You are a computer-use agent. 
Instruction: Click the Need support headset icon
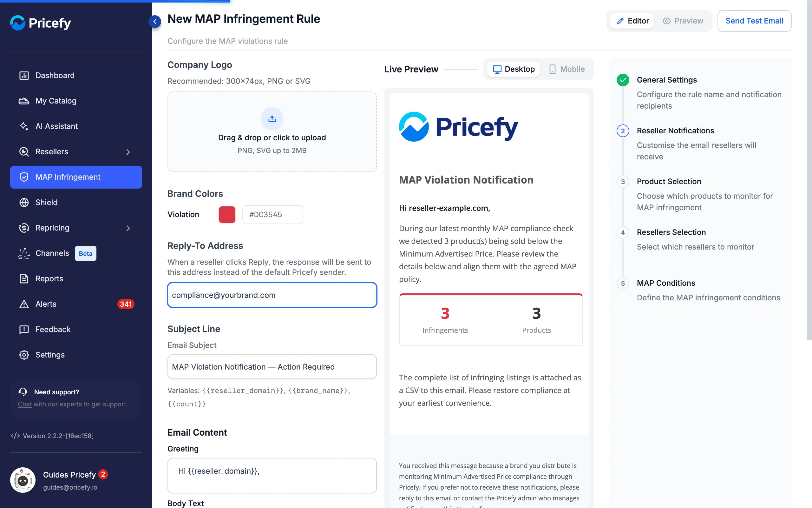(23, 392)
